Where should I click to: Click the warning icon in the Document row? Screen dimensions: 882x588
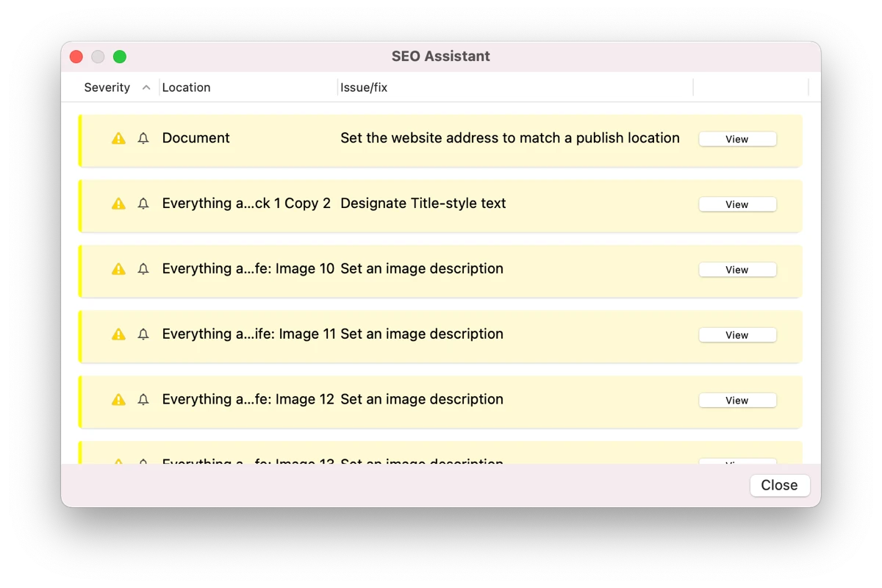(x=118, y=138)
